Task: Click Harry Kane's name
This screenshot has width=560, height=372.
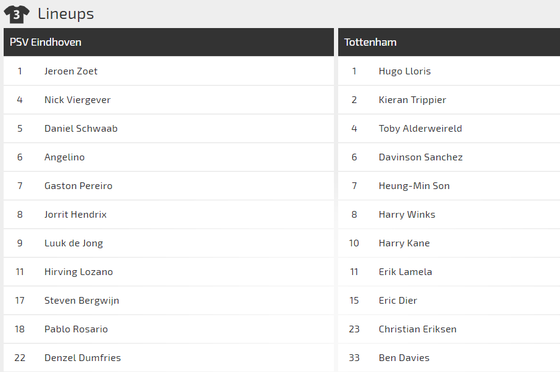Action: [404, 243]
